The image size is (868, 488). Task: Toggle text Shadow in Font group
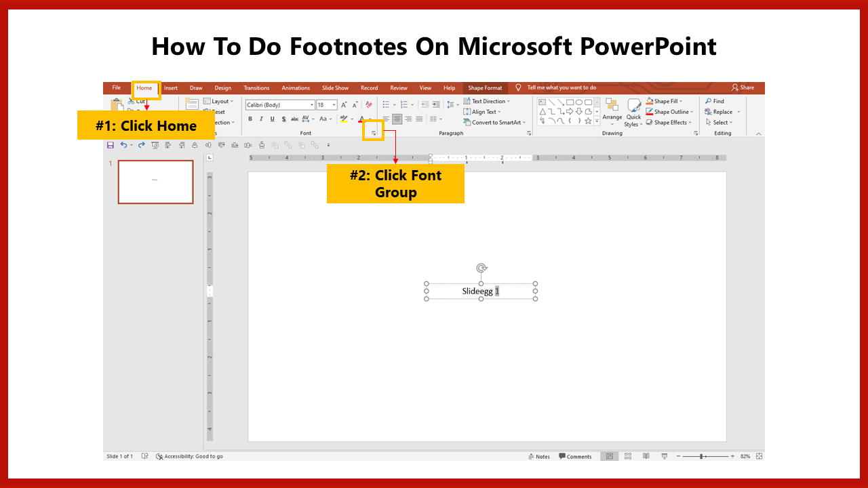[x=283, y=119]
